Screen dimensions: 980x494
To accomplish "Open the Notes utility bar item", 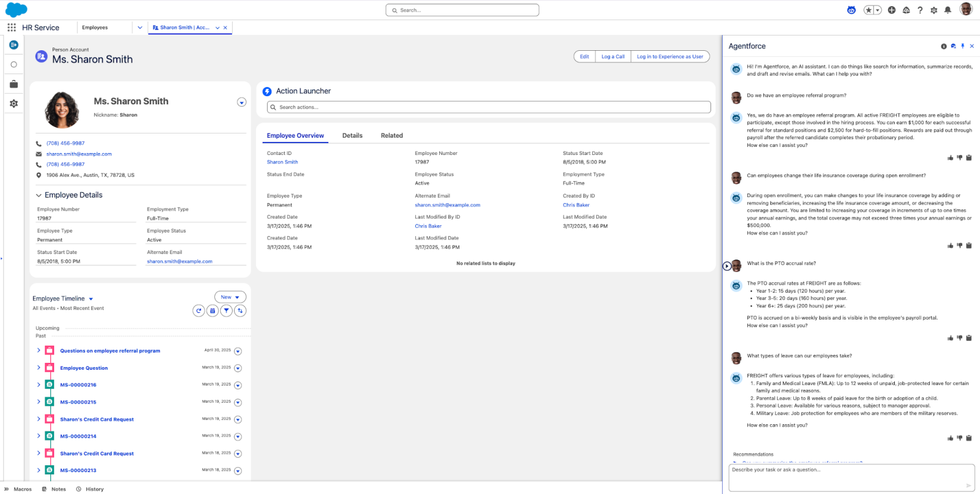I will 54,489.
